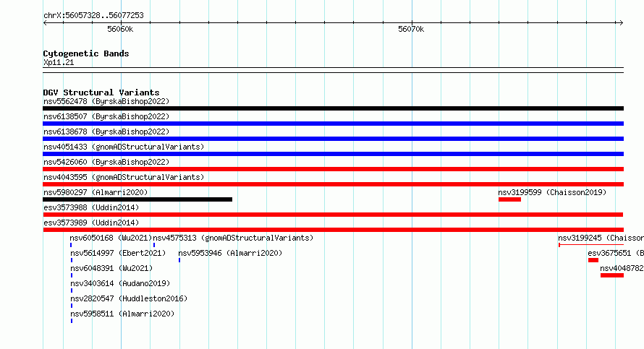Screen dimensions: 644x349
Task: Click the nsv5426060 (ByrskaBishop2022) red bar
Action: point(333,169)
